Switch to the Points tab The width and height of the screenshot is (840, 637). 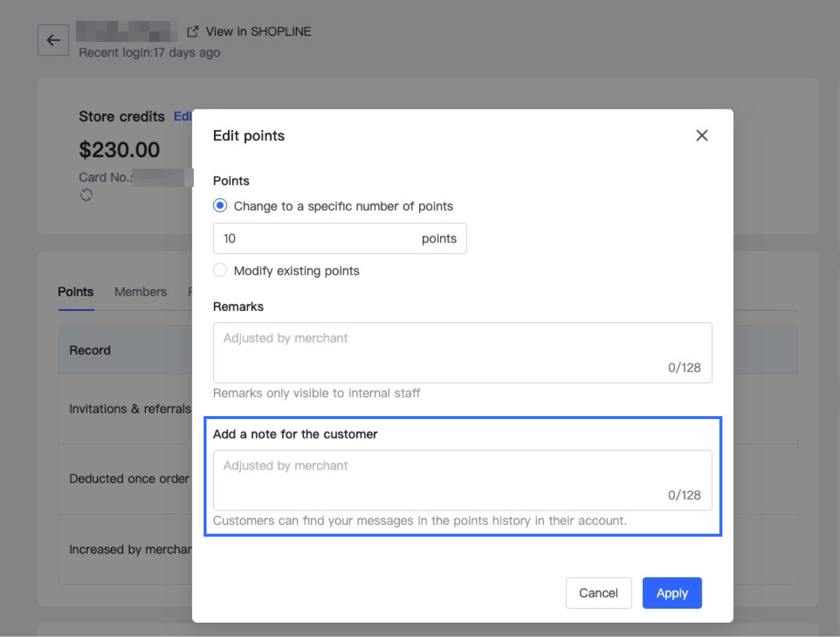tap(76, 292)
